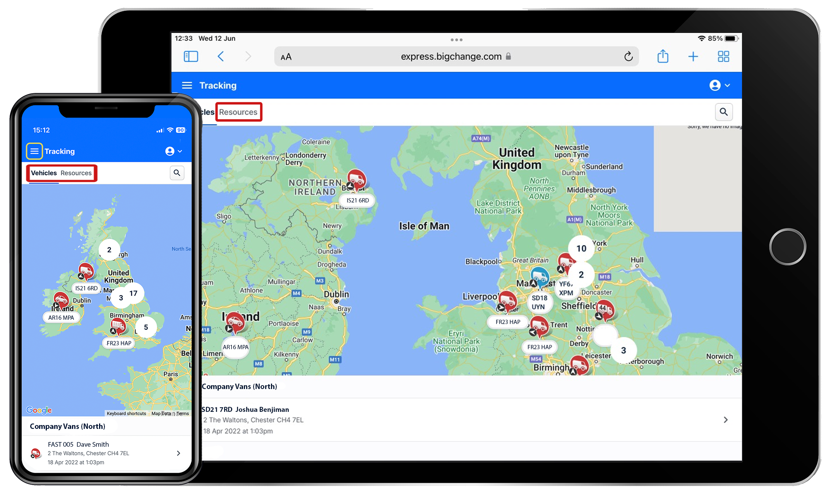Click the YF6 XPM label on the tablet map
This screenshot has width=831, height=504.
(566, 288)
